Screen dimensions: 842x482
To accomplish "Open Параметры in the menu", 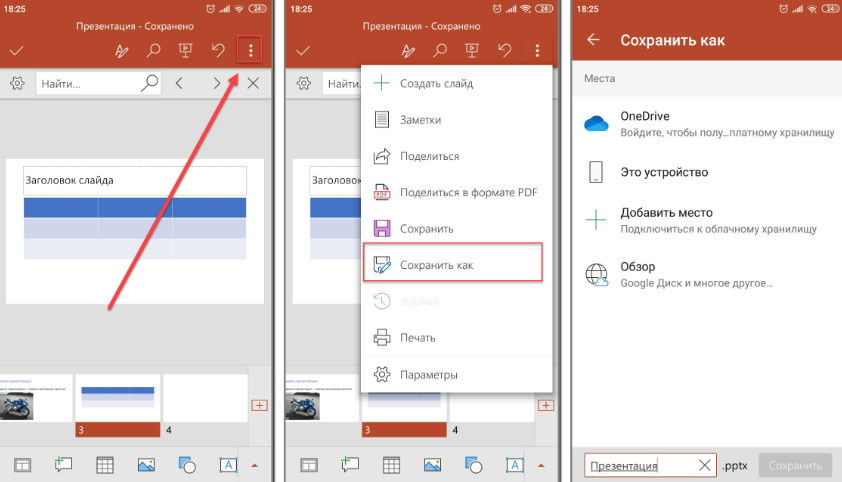I will 428,374.
